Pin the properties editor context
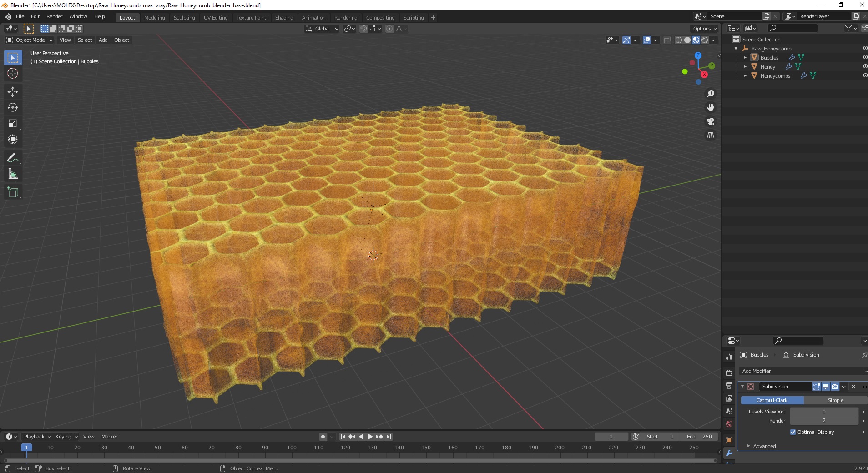This screenshot has width=868, height=473. 864,355
